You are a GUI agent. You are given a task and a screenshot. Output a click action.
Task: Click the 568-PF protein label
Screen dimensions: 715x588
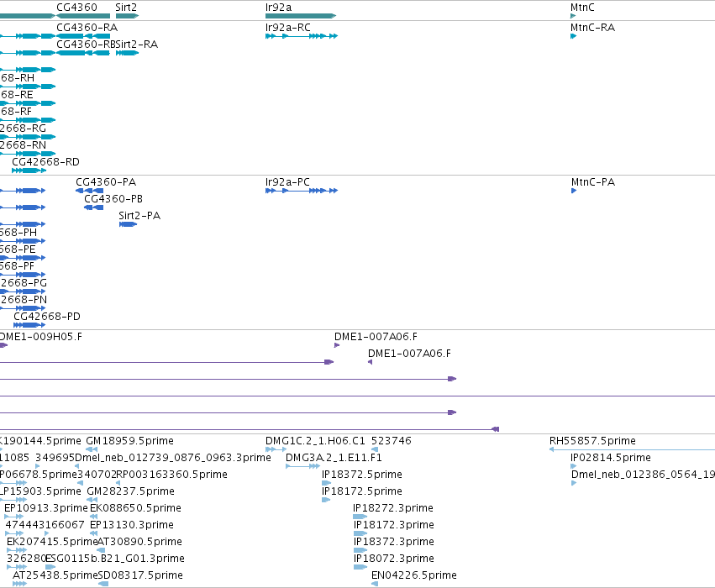(x=18, y=266)
